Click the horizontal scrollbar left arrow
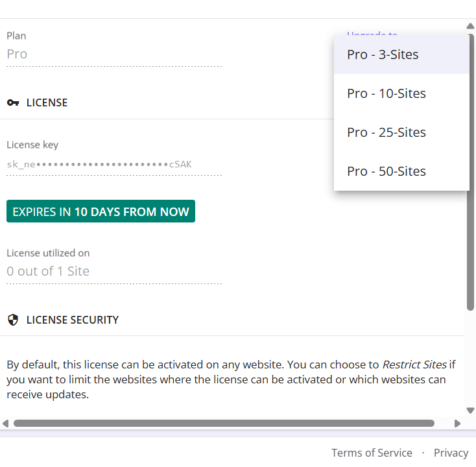This screenshot has height=467, width=476. 6,424
